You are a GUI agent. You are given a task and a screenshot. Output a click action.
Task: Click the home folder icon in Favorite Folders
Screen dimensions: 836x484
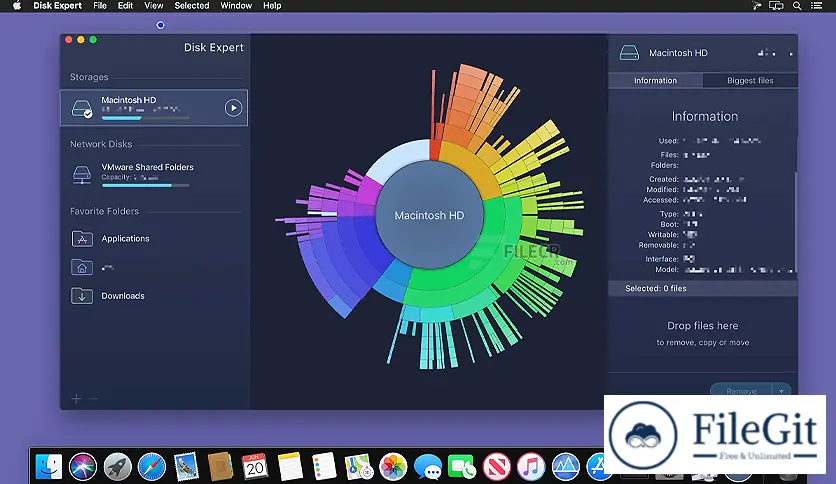point(82,267)
